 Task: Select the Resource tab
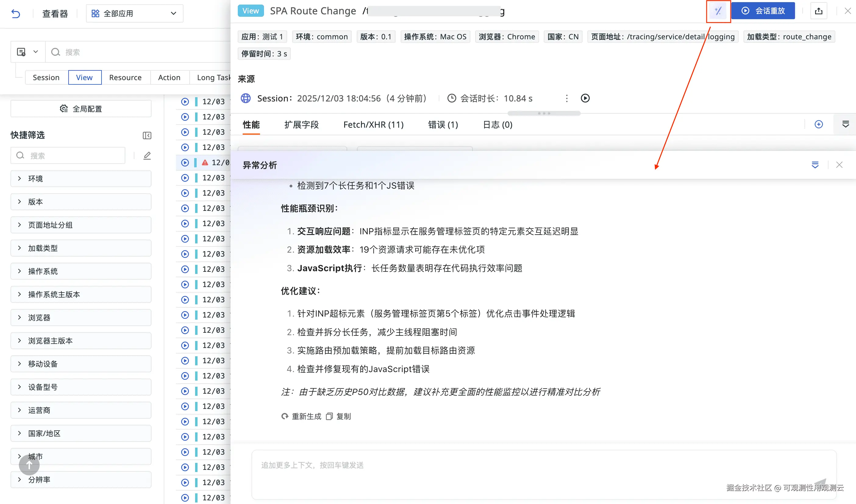click(x=125, y=77)
